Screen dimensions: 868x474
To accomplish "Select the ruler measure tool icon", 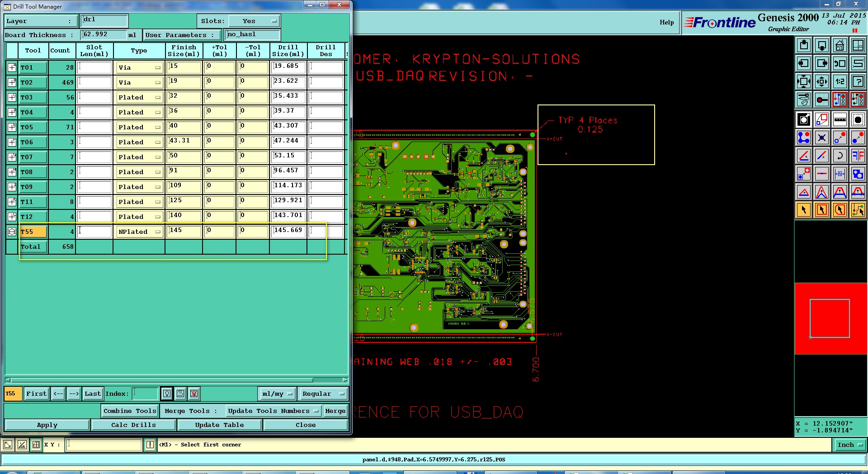I will [840, 119].
